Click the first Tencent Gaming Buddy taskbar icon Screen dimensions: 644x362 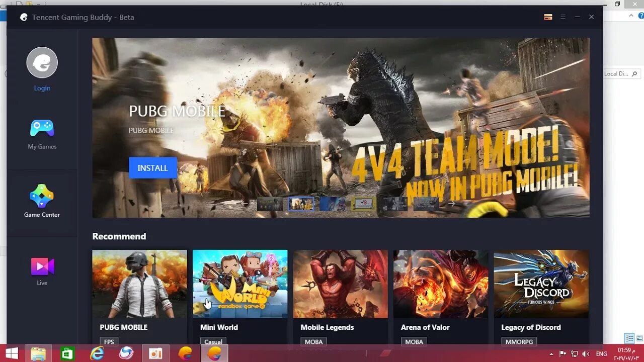185,353
